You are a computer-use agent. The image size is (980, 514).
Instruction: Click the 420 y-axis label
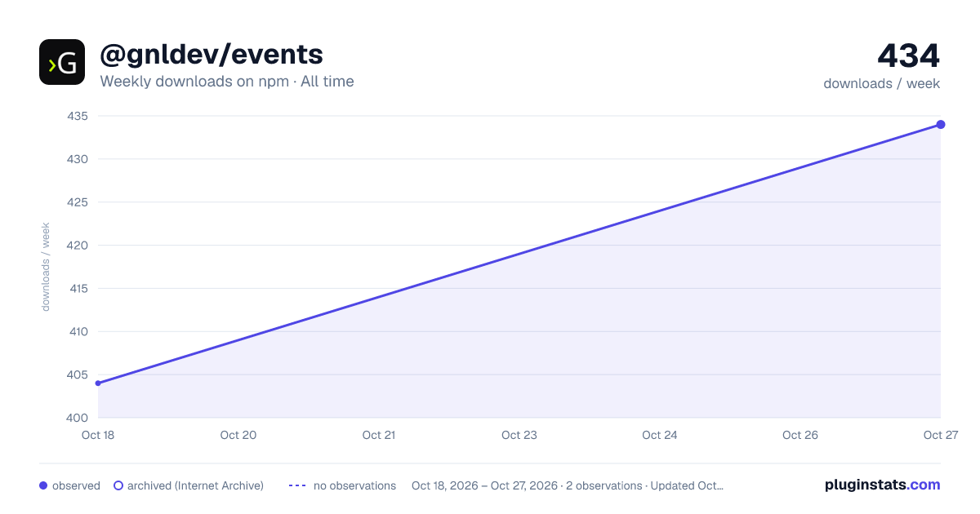[78, 246]
